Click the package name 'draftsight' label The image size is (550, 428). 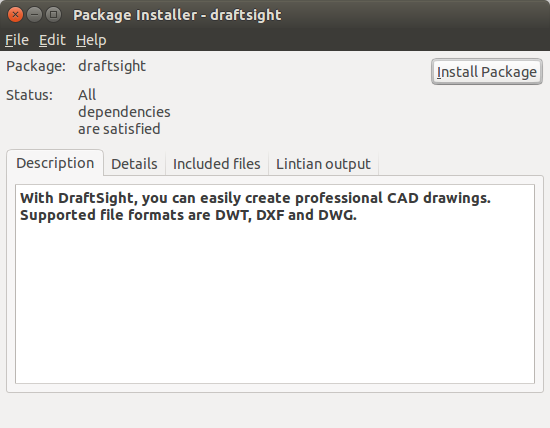tap(112, 66)
